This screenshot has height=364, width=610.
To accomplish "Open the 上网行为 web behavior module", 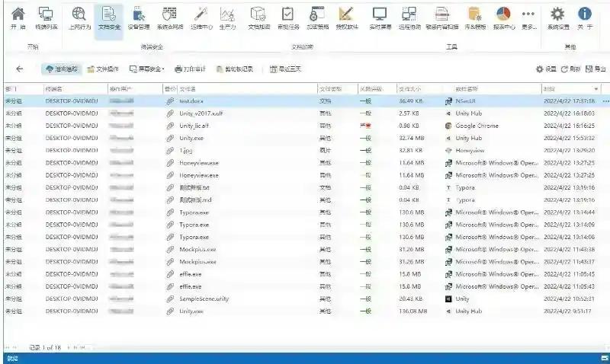I will pos(79,18).
